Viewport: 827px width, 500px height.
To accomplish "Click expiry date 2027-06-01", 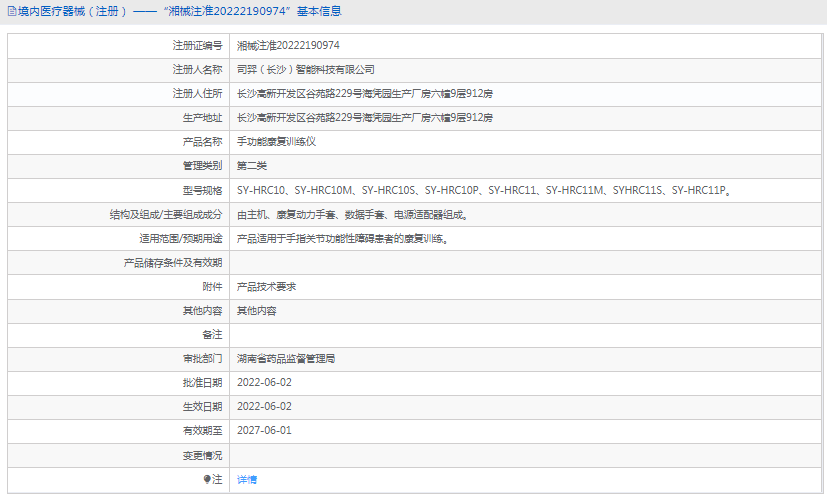I will 264,430.
